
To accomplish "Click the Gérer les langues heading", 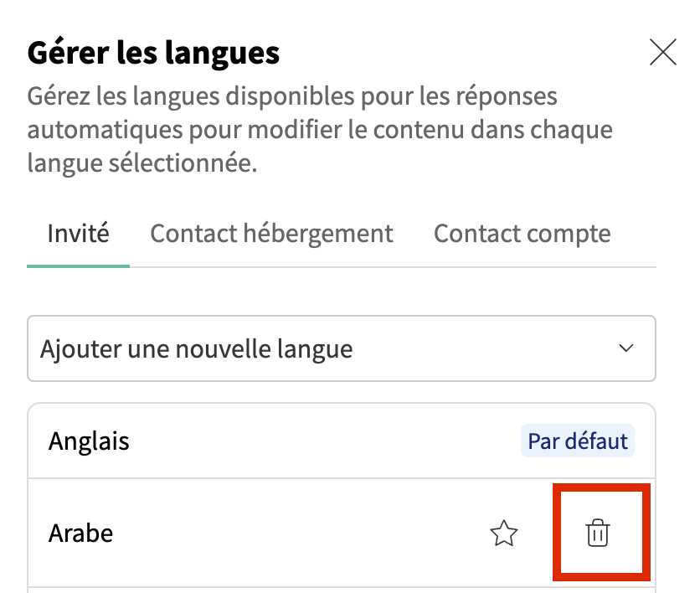I will (153, 54).
